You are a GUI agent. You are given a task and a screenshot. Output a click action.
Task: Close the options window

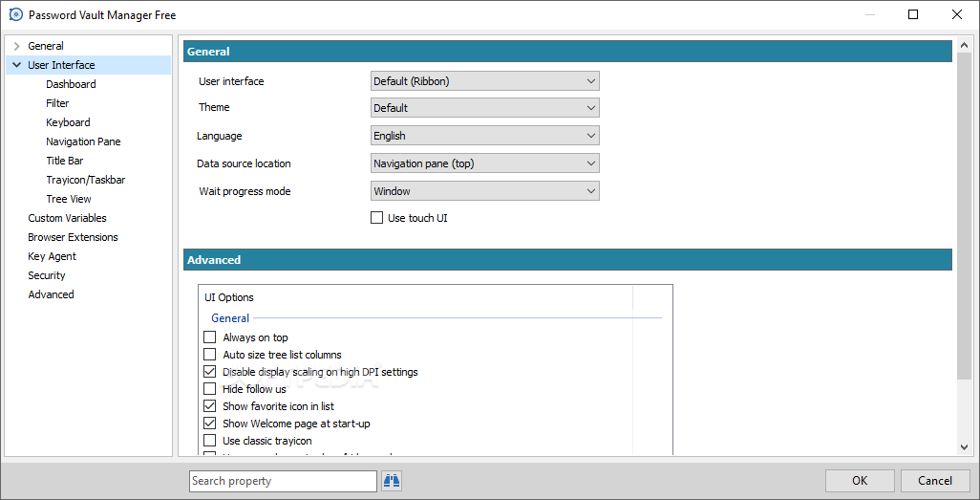[957, 14]
